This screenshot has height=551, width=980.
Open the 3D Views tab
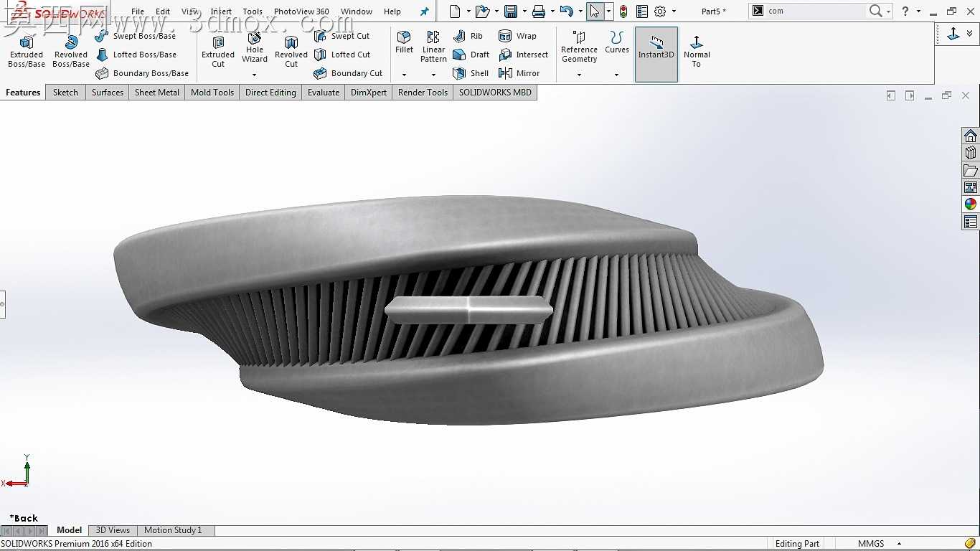pyautogui.click(x=113, y=530)
